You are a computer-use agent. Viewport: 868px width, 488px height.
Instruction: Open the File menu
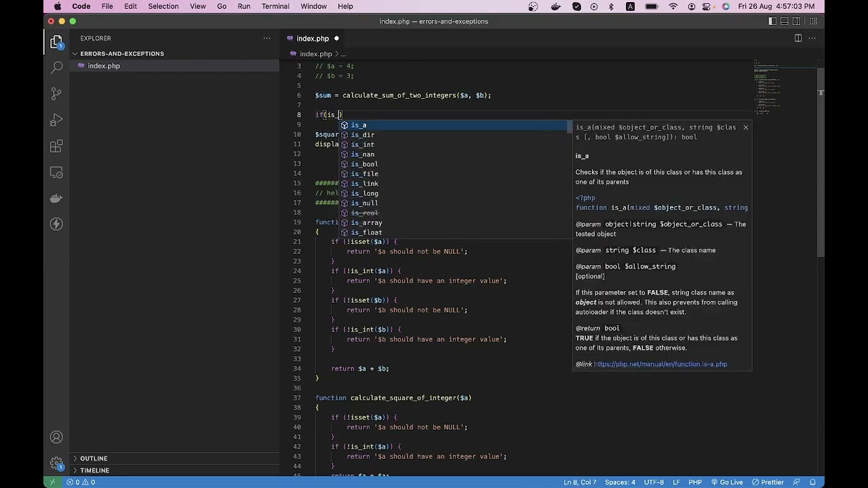(107, 6)
